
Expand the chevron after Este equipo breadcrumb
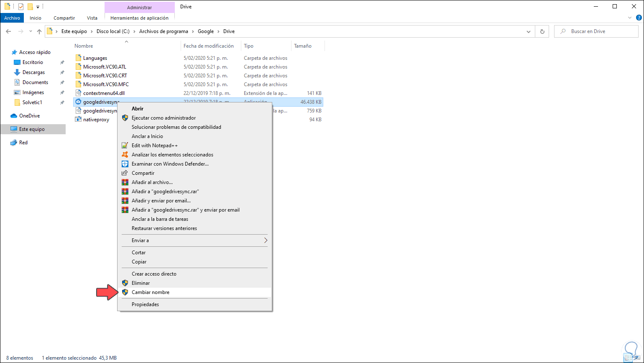coord(92,31)
